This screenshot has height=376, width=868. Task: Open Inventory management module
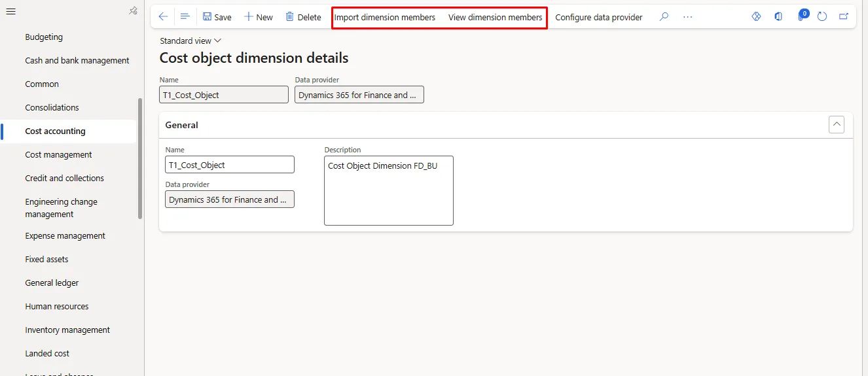coord(67,330)
